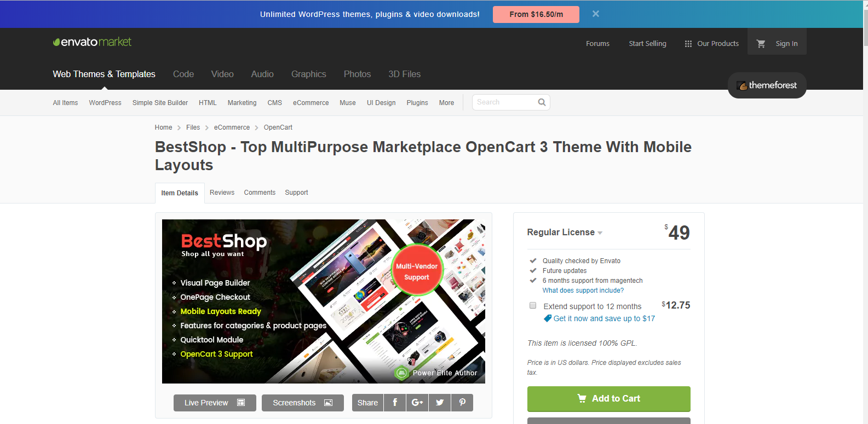Open the Support tab
Viewport: 868px width, 424px height.
click(296, 193)
